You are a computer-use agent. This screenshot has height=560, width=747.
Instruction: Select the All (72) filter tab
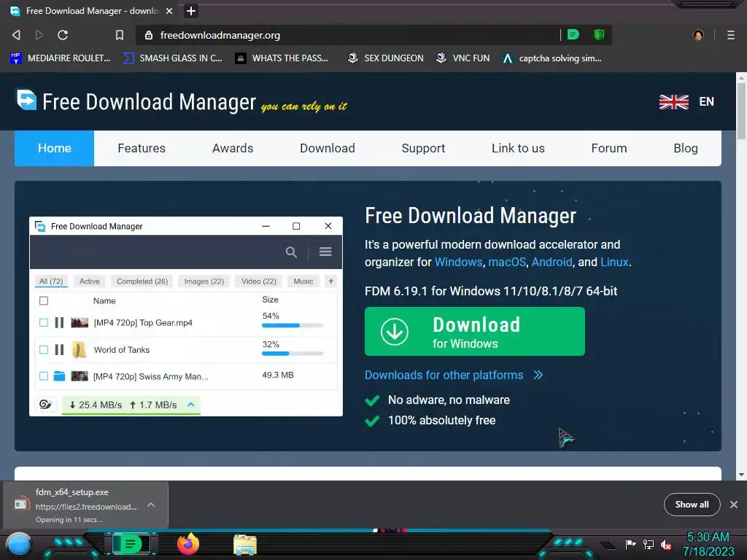pos(51,281)
